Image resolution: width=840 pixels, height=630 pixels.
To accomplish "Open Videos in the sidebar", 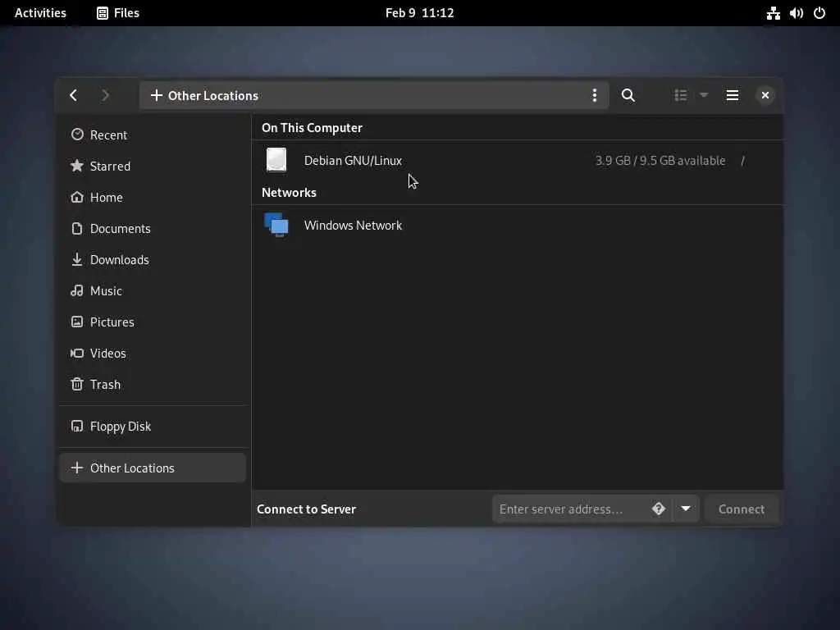I will tap(152, 353).
